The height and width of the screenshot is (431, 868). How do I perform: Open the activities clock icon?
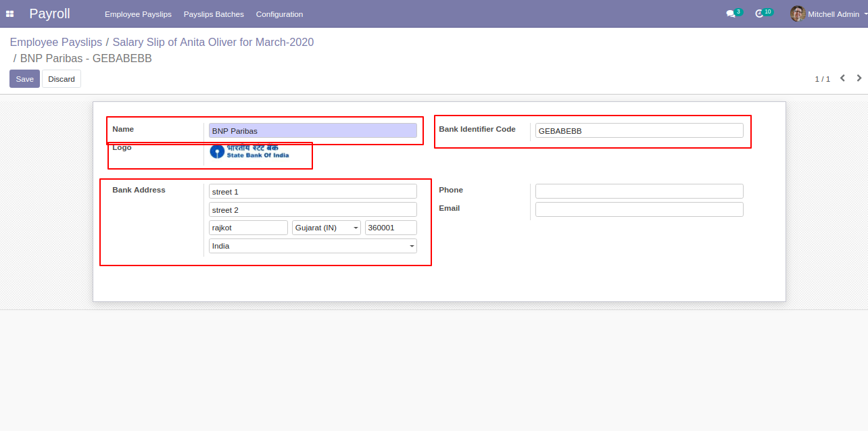pyautogui.click(x=759, y=14)
